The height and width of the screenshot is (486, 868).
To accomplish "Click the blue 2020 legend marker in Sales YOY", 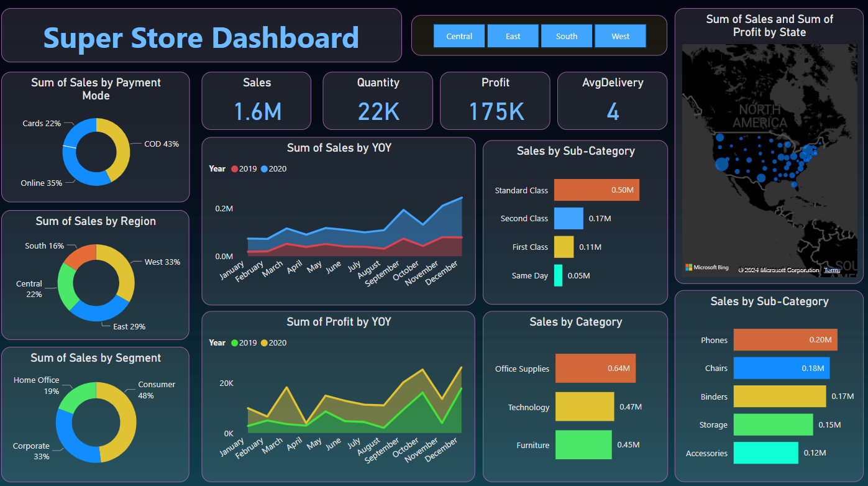I will [264, 169].
